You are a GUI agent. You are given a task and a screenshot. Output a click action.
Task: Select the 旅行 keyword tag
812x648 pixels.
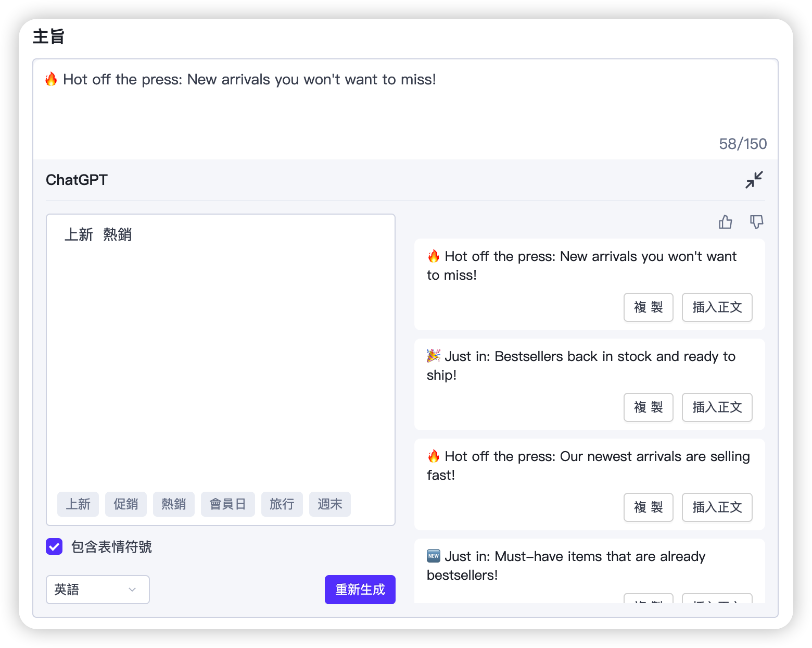(282, 504)
